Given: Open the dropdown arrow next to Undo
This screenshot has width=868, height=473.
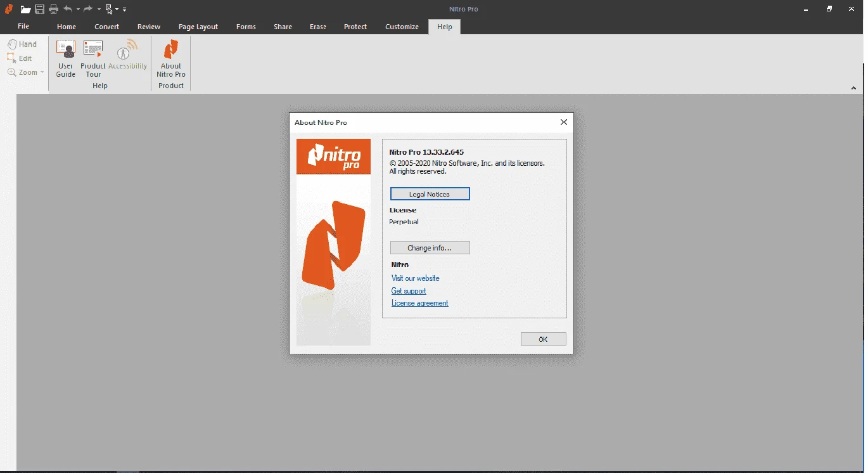Looking at the screenshot, I should tap(79, 10).
